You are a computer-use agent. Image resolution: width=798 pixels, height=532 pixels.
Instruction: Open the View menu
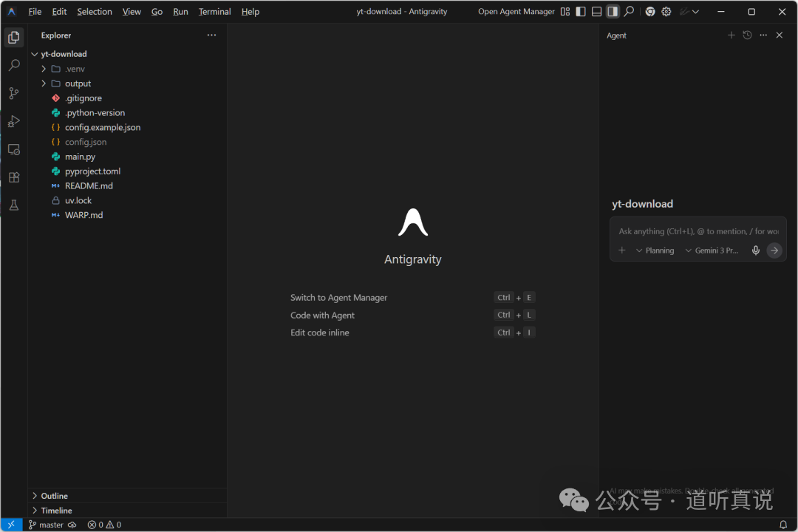132,11
